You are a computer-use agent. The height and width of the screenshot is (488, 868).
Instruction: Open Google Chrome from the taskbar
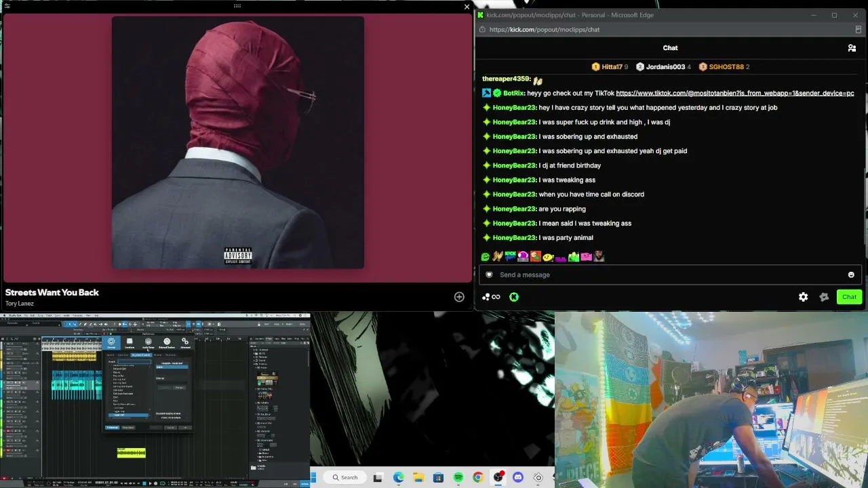[x=478, y=477]
